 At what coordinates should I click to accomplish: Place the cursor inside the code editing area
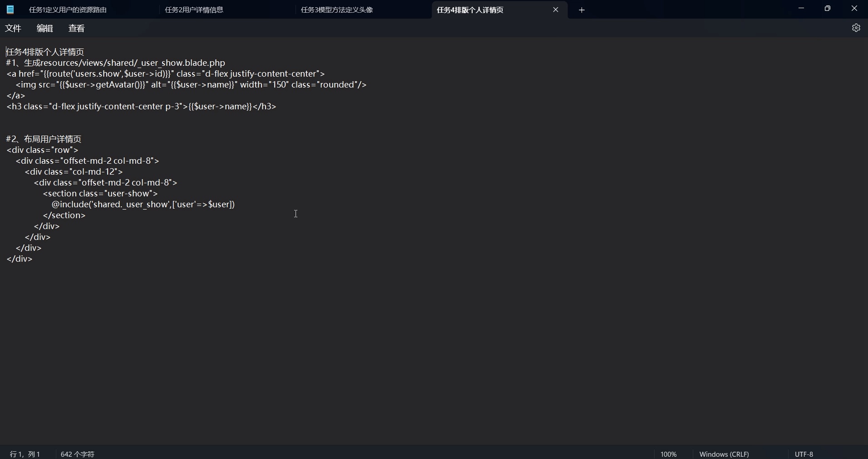[295, 214]
